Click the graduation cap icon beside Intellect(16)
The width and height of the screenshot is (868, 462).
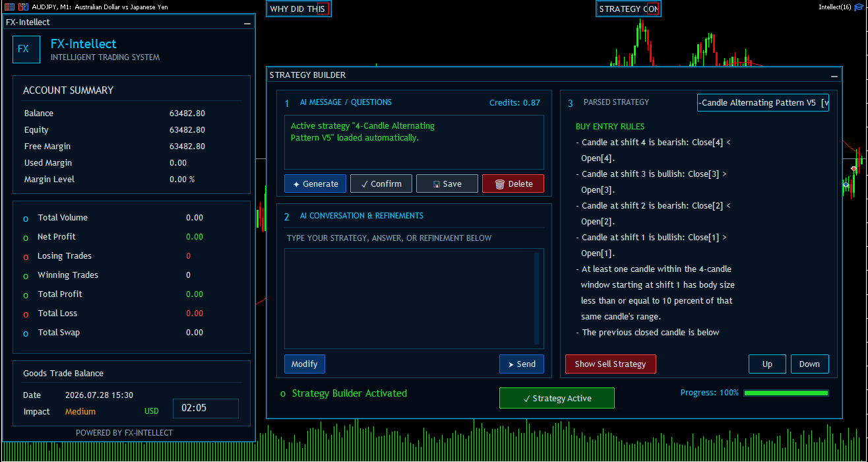859,7
